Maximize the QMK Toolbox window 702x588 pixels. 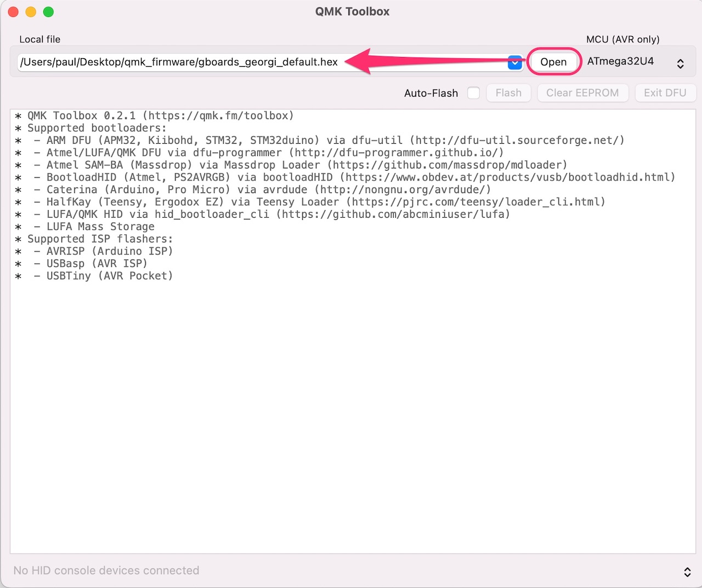click(x=48, y=12)
